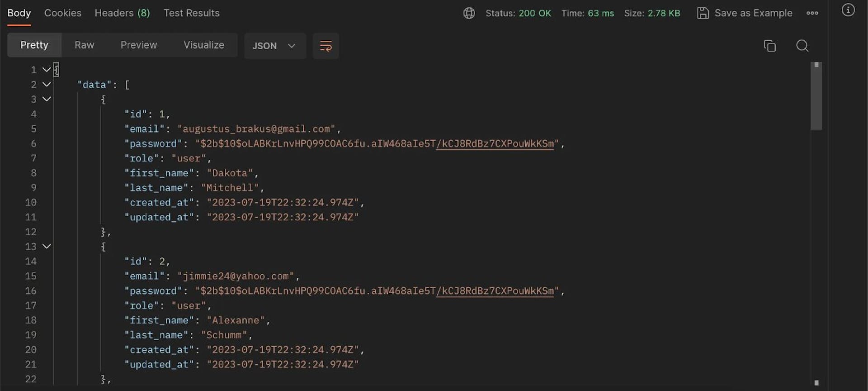Collapse the second user object on line 13
Viewport: 868px width, 391px height.
pyautogui.click(x=46, y=247)
